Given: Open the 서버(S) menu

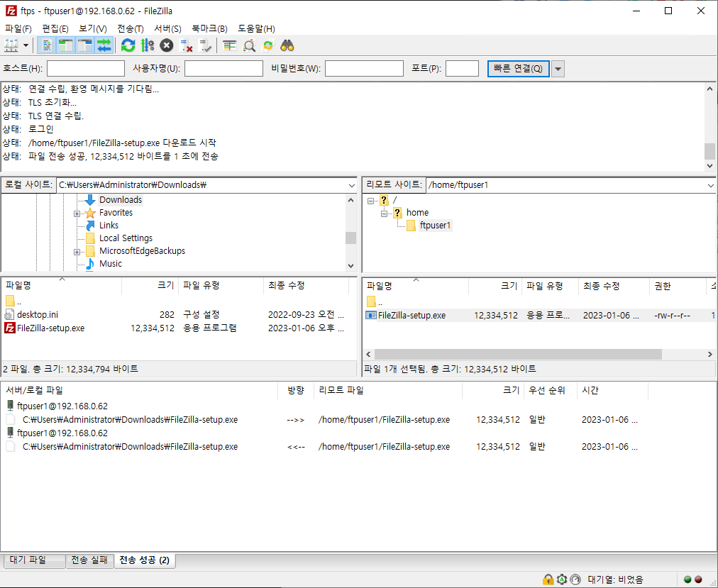Looking at the screenshot, I should pyautogui.click(x=167, y=28).
